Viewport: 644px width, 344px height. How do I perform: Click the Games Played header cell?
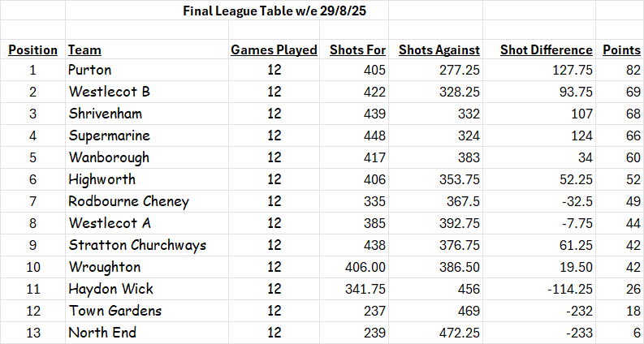tap(274, 50)
